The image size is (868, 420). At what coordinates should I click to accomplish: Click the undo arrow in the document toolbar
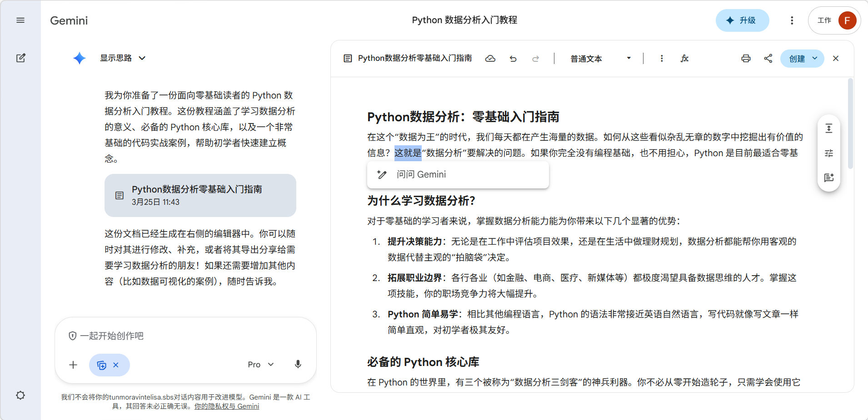tap(513, 59)
